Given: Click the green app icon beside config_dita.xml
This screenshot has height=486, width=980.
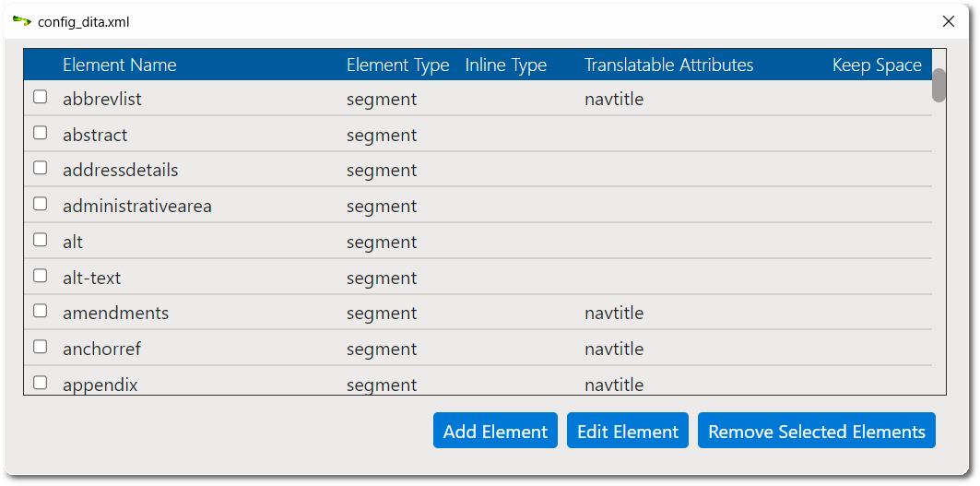Looking at the screenshot, I should pos(22,21).
